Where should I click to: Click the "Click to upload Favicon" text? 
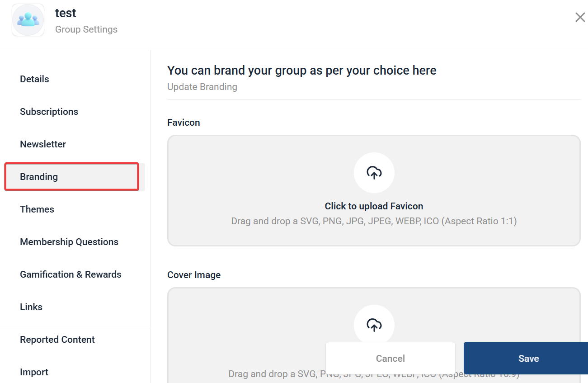coord(374,206)
